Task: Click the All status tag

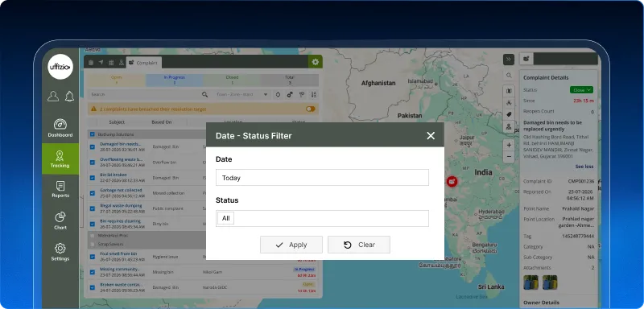Action: click(x=226, y=218)
